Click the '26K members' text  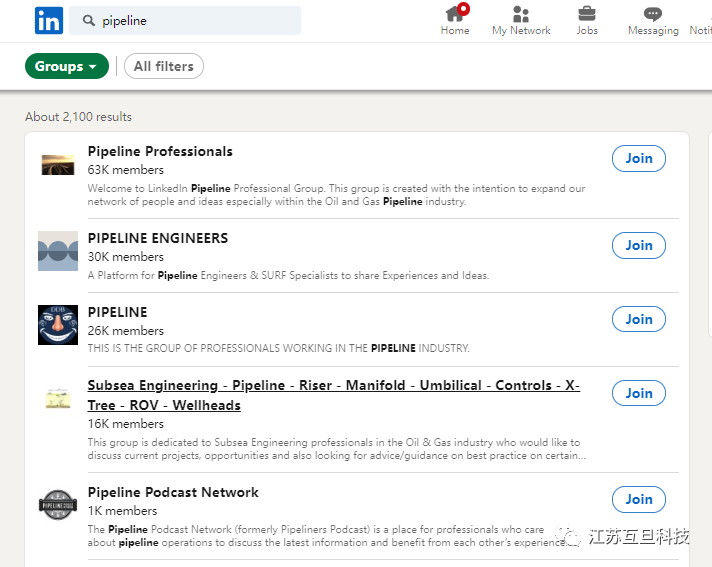point(126,331)
